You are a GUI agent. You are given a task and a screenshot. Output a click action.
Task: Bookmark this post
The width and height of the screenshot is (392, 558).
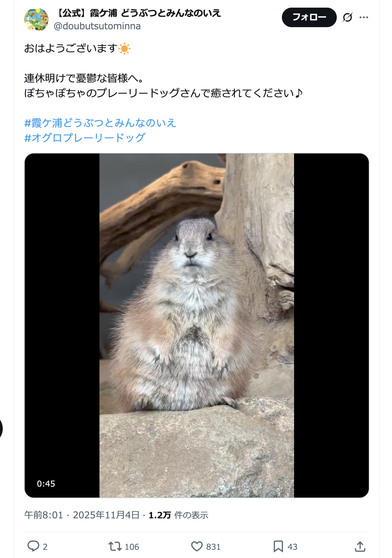pyautogui.click(x=278, y=546)
